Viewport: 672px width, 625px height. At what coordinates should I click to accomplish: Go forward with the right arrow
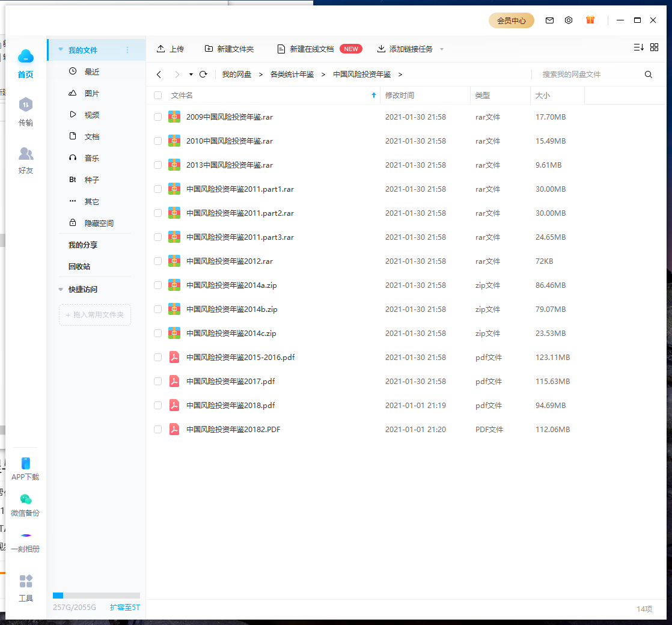coord(177,75)
